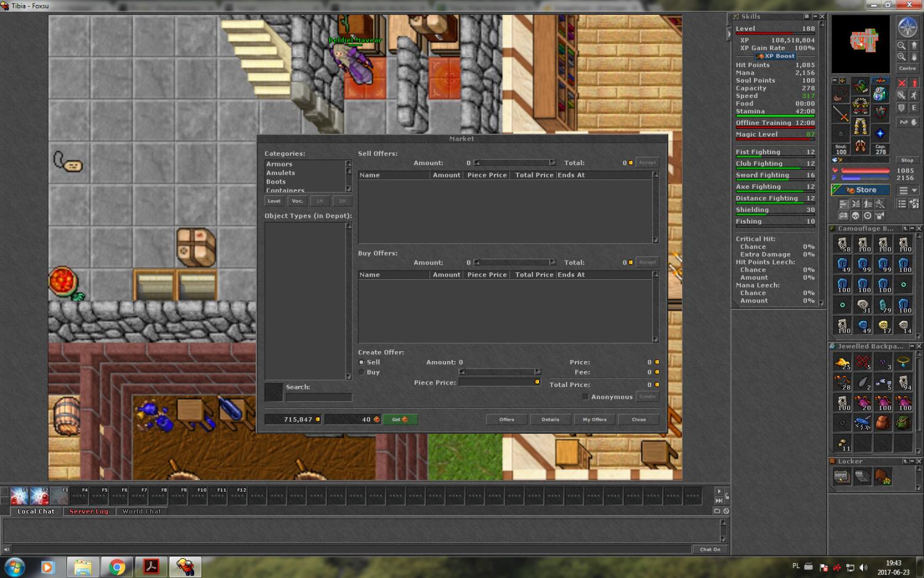Zoom in the minimap
Screen dimensions: 924x578
pos(901,57)
